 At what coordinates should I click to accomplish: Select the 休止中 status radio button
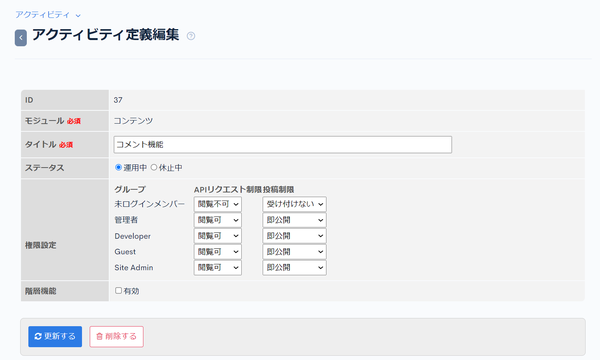click(154, 167)
